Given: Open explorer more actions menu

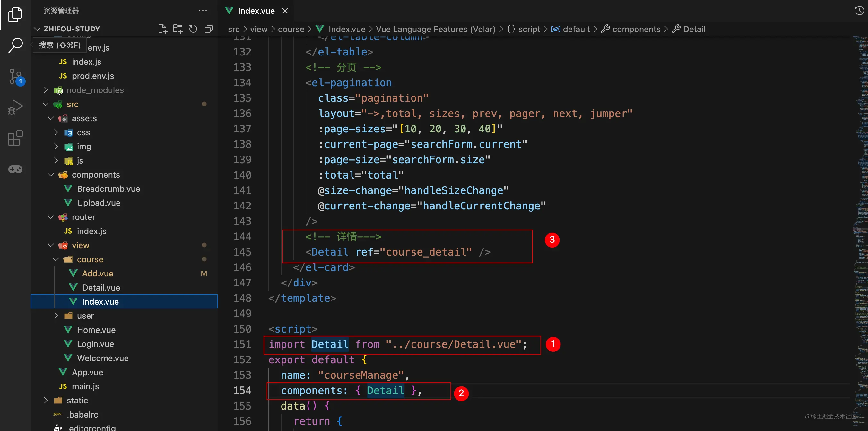Looking at the screenshot, I should coord(203,11).
